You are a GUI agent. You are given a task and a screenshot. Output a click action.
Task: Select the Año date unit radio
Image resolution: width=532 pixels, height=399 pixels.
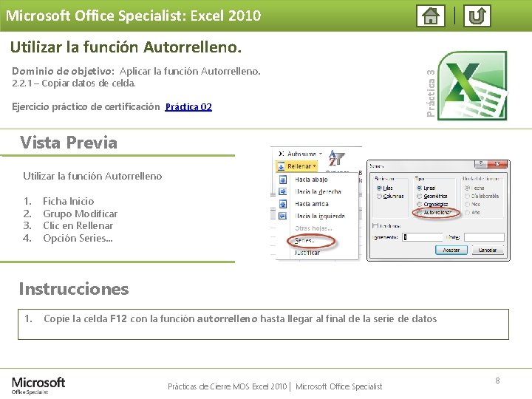pyautogui.click(x=467, y=212)
